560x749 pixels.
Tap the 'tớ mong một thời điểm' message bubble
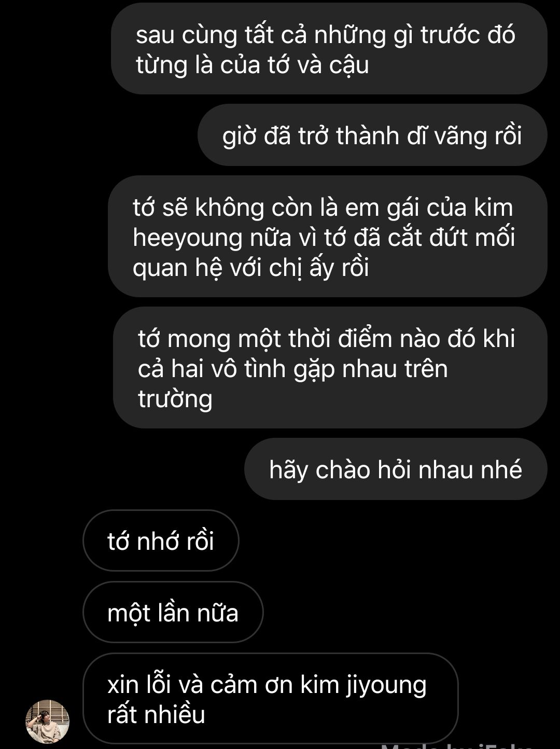coord(330,367)
